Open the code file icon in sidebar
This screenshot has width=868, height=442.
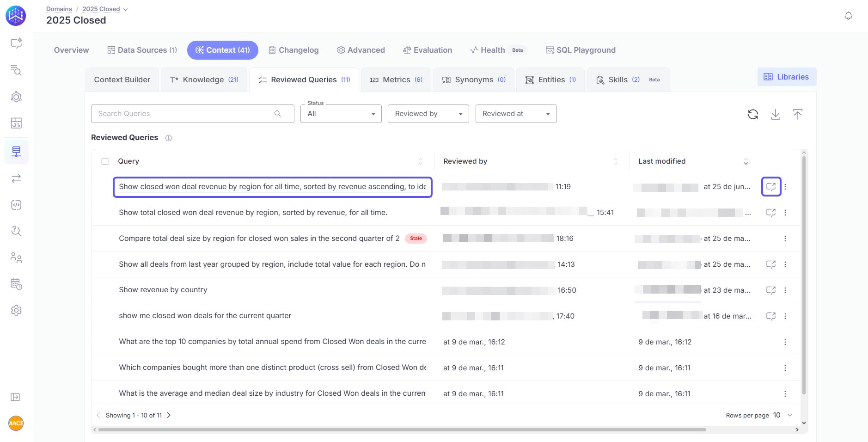click(x=16, y=205)
